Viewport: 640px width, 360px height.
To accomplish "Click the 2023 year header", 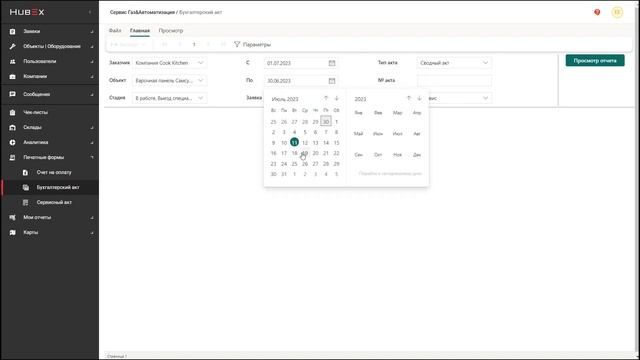I will (x=360, y=99).
